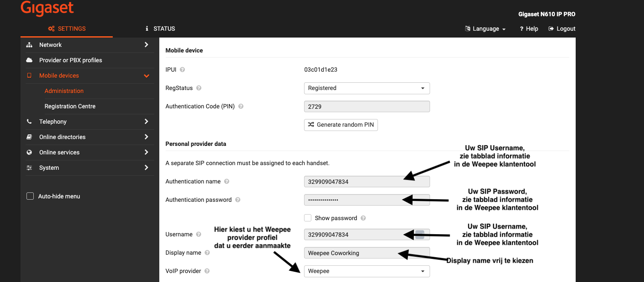Screen dimensions: 644x282
Task: Click help icon beside Authentication password
Action: (x=238, y=200)
